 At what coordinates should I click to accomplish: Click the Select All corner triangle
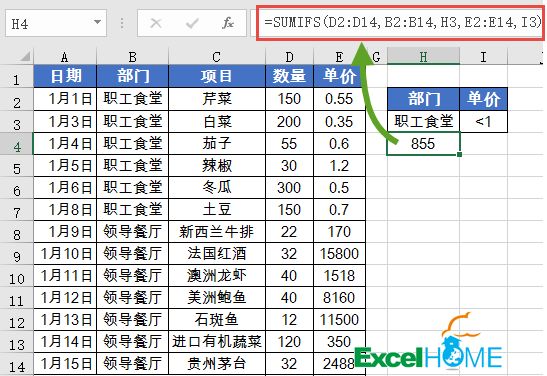tap(25, 56)
